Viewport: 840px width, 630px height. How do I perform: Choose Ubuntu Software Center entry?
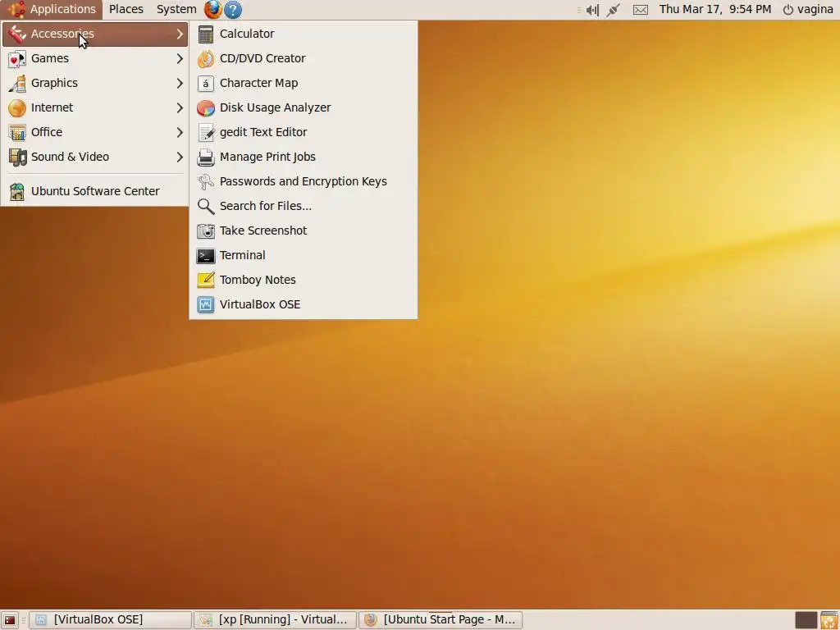click(95, 191)
